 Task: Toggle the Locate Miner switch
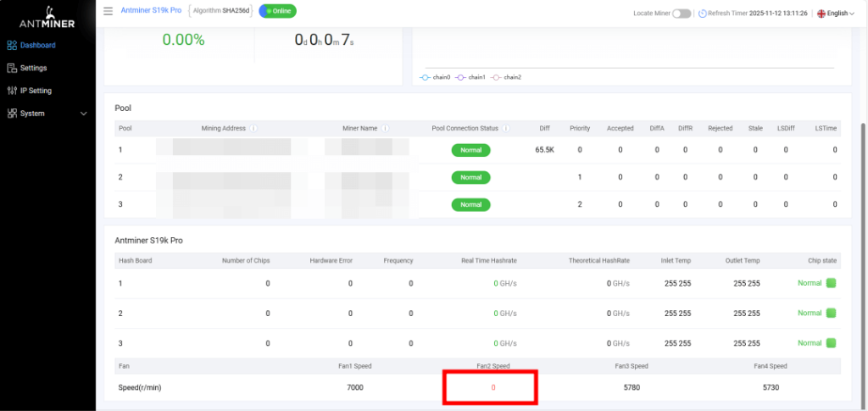coord(682,14)
